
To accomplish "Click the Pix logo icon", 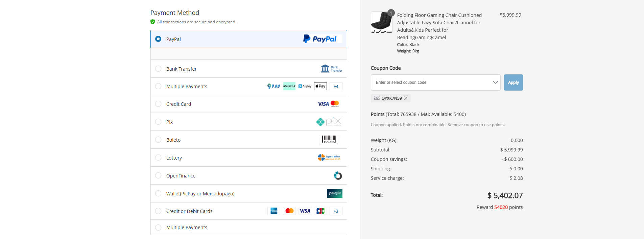I will coord(329,122).
